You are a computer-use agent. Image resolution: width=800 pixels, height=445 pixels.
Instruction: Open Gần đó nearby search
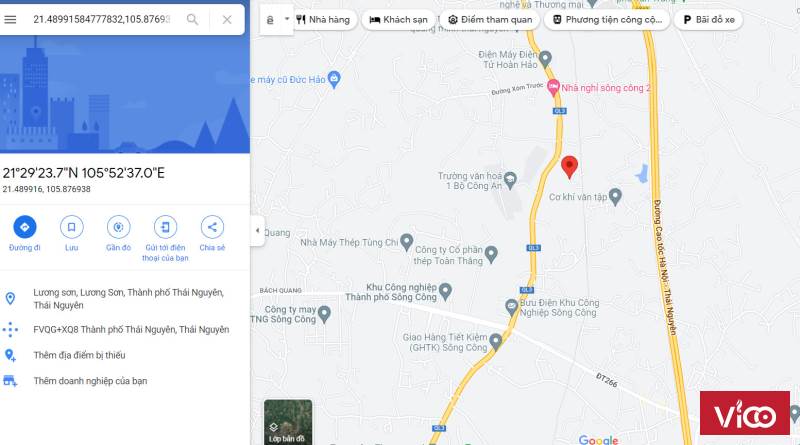coord(118,234)
